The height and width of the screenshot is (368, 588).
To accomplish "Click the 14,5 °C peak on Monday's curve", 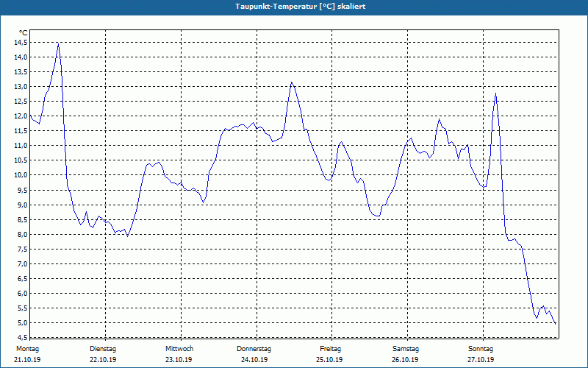I will coord(58,44).
